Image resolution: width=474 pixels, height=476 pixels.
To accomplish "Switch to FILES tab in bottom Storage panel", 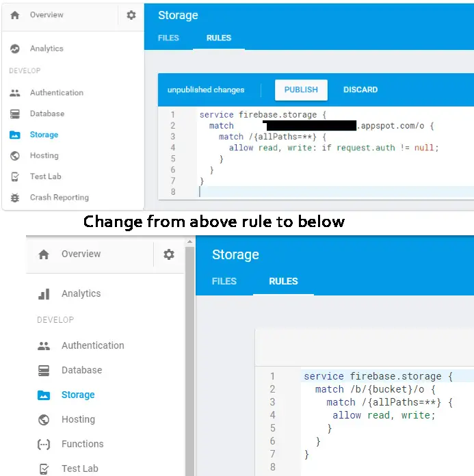I will click(224, 281).
